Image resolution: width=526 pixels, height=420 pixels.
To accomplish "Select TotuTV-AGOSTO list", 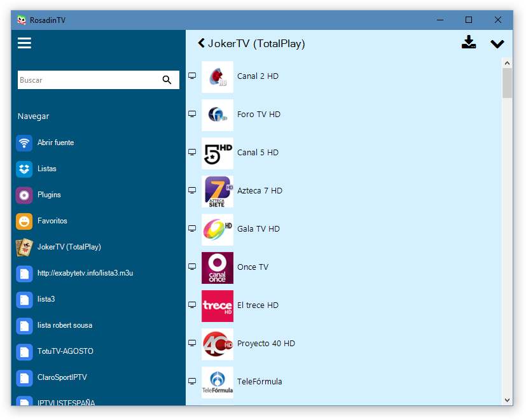I will [66, 351].
